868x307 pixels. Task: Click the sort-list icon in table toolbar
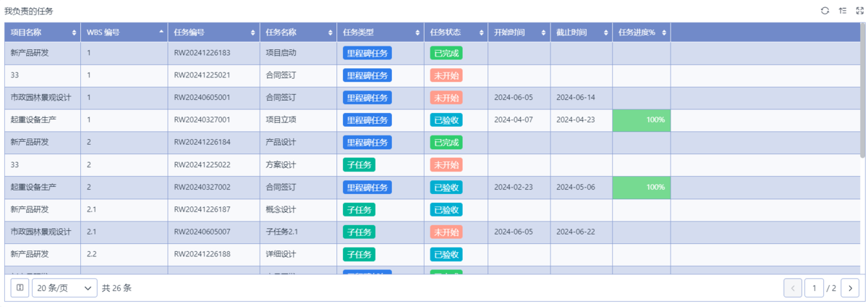click(x=843, y=11)
